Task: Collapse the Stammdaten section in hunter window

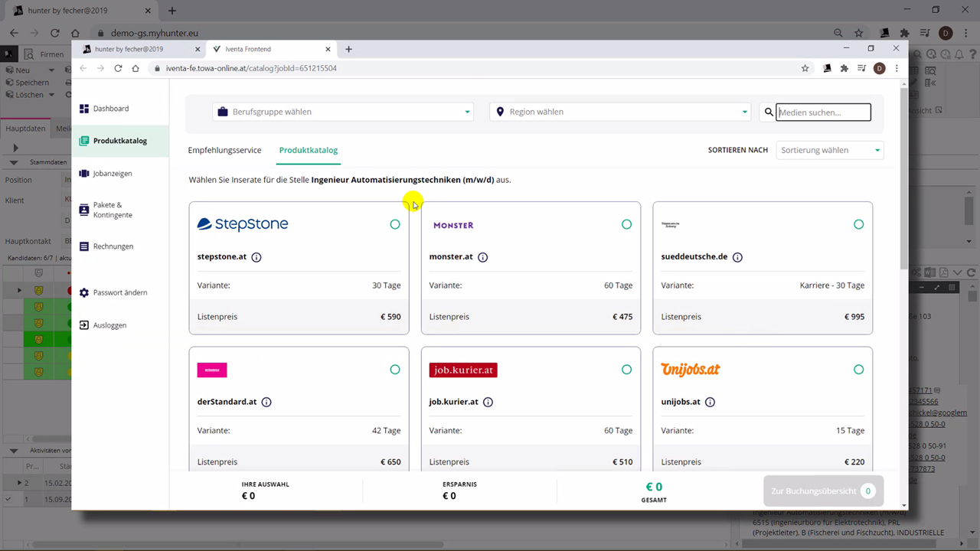Action: [x=15, y=162]
